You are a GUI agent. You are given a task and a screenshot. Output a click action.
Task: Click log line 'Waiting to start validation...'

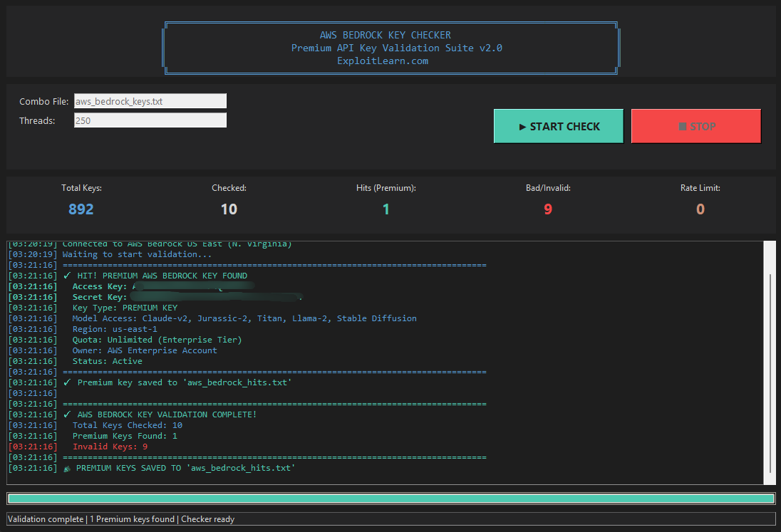[110, 254]
